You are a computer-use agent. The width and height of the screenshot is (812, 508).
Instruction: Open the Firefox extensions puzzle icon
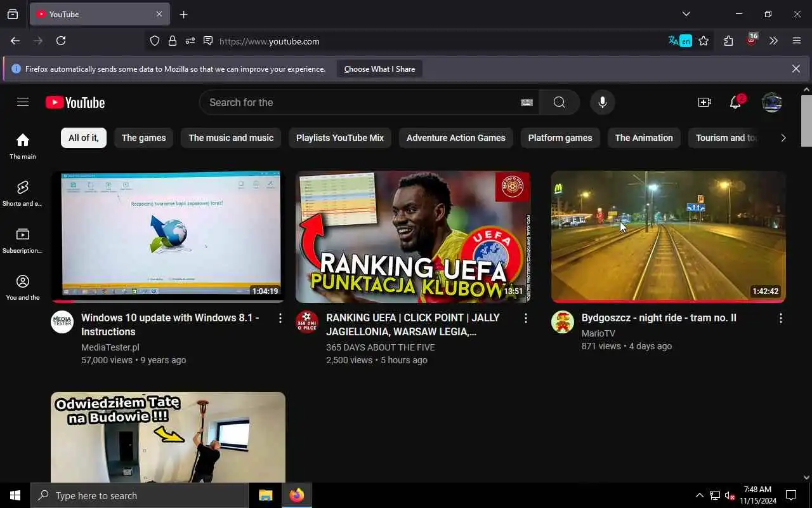(x=728, y=41)
